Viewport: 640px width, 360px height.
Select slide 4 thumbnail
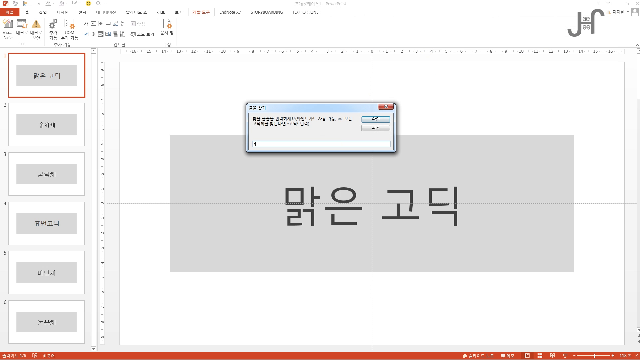coord(47,223)
